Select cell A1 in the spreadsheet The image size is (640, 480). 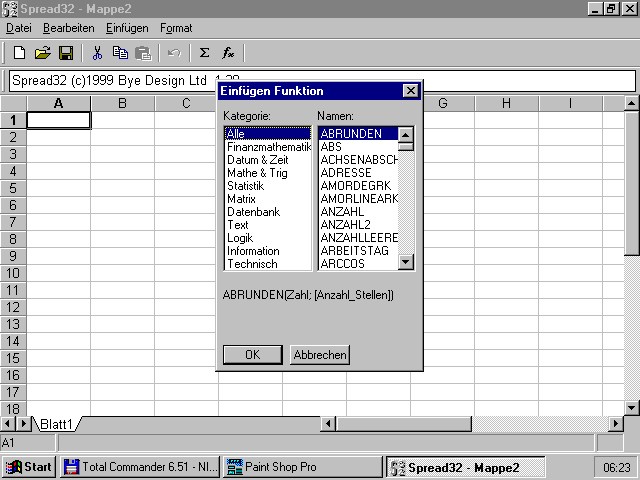[58, 120]
